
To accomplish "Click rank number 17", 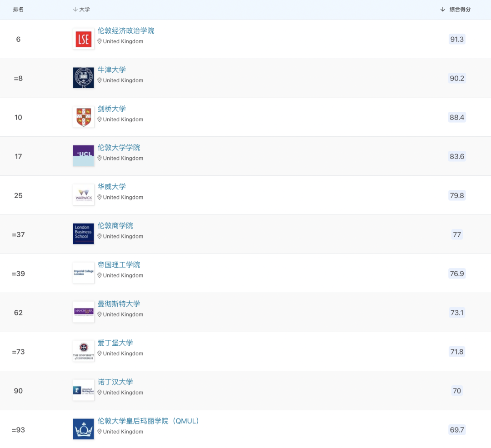I will pos(18,156).
